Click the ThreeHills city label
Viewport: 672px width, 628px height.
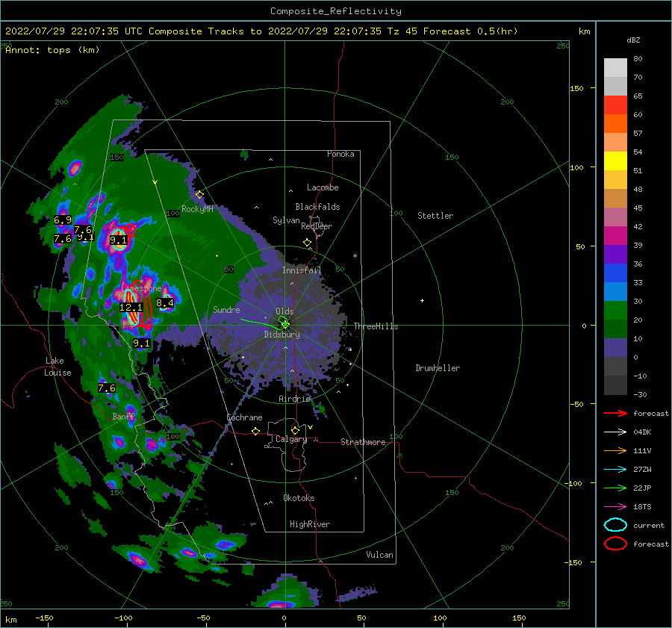click(376, 326)
